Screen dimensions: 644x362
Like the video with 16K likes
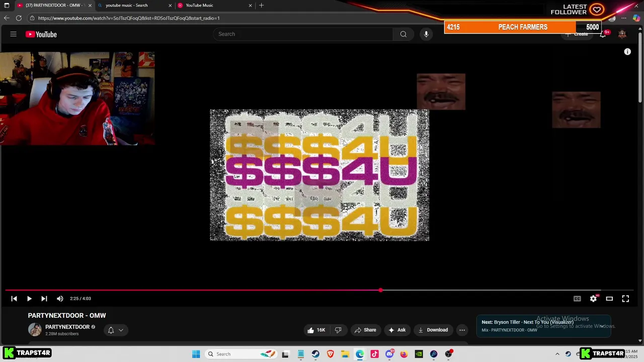point(316,330)
